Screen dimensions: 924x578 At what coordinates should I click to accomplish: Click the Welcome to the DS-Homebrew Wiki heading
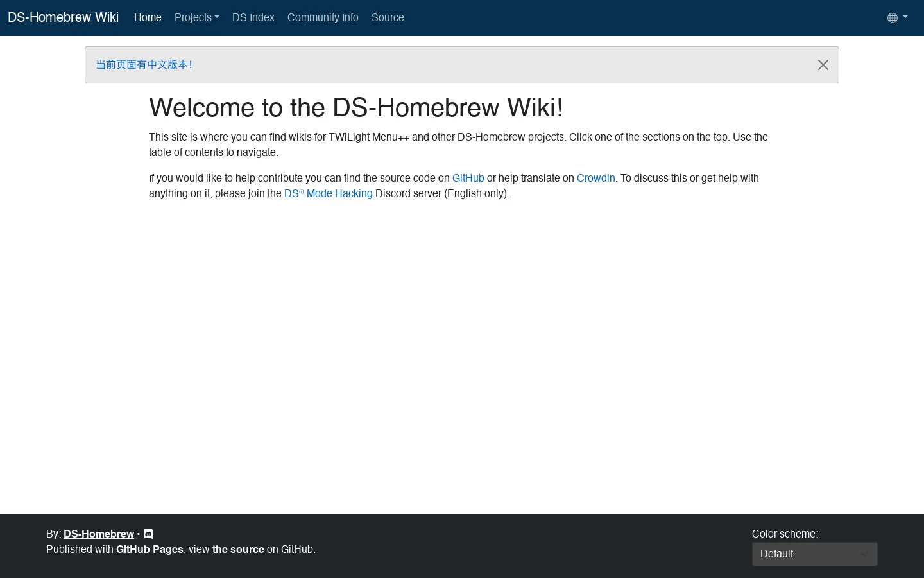(356, 108)
